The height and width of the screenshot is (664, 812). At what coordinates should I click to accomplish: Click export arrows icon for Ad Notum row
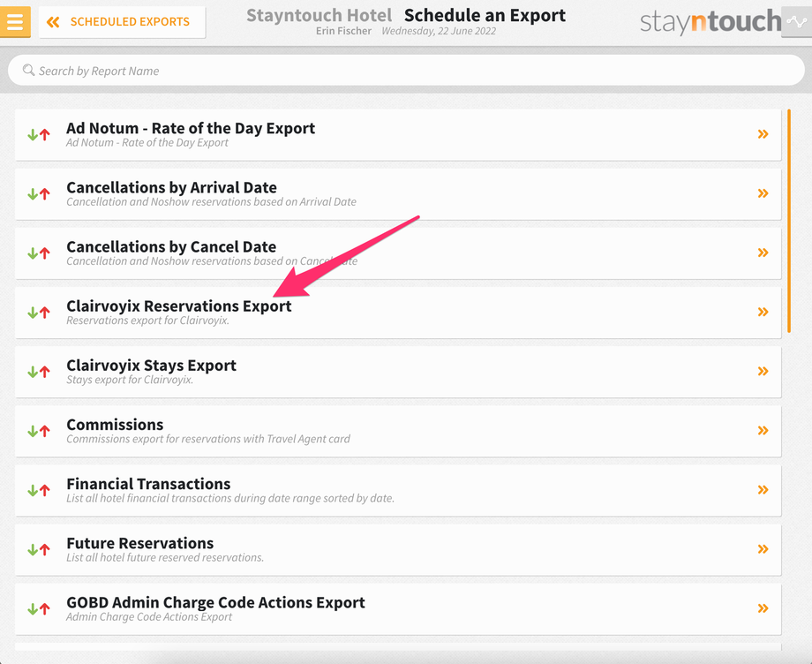pyautogui.click(x=39, y=135)
